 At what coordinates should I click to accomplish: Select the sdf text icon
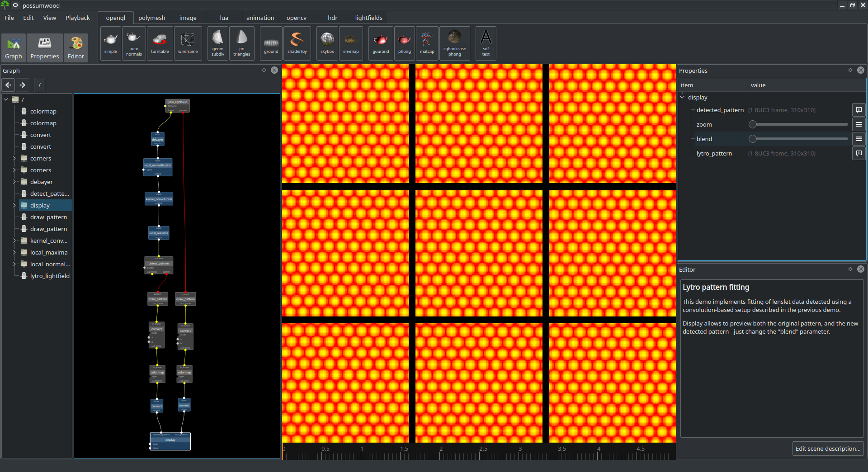[486, 43]
